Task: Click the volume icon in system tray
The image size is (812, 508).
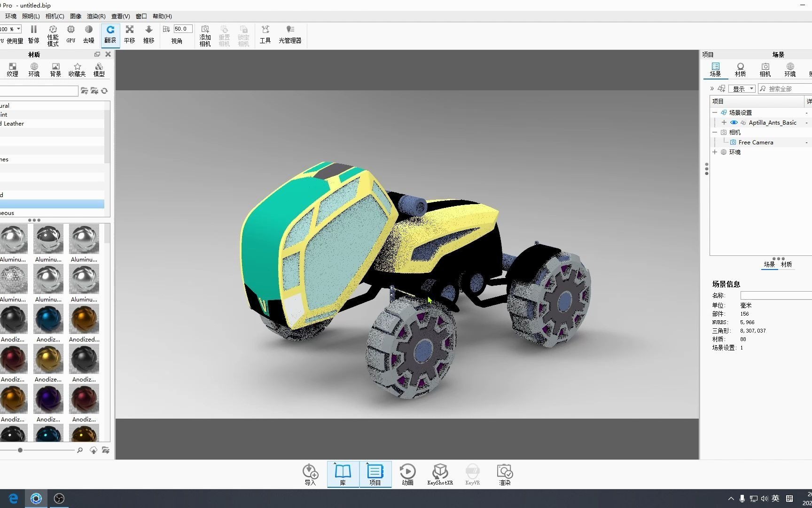Action: click(765, 499)
